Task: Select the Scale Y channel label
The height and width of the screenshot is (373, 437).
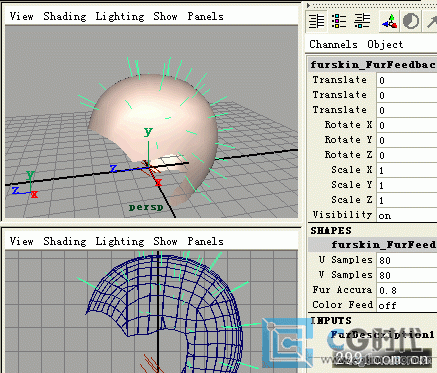Action: 351,185
